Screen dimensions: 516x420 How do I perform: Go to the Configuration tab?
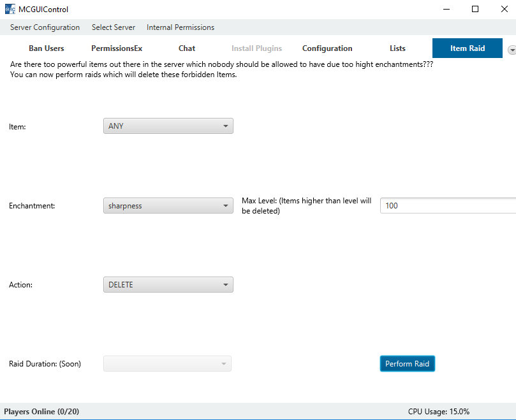click(x=327, y=48)
